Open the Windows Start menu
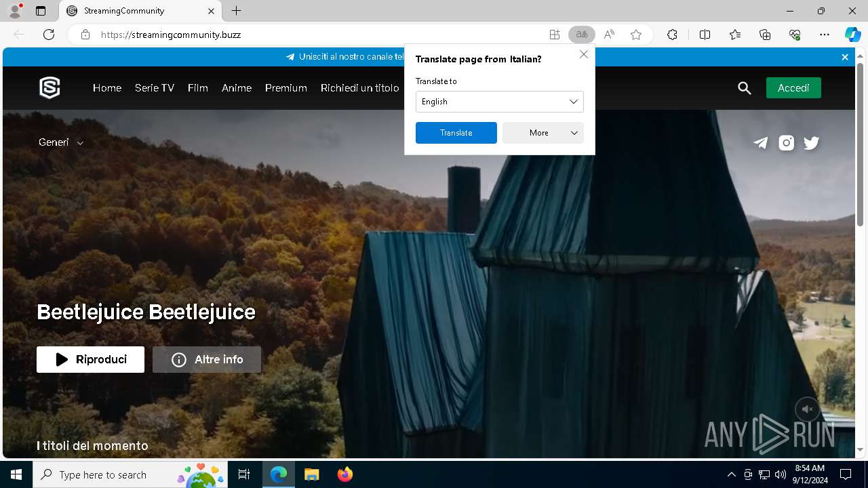This screenshot has height=488, width=868. pos(16,474)
